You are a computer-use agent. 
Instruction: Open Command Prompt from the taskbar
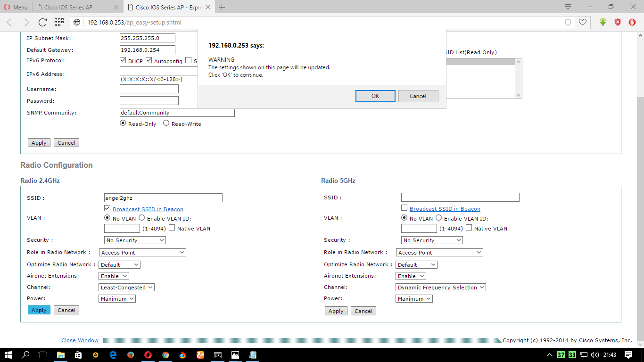(218, 354)
